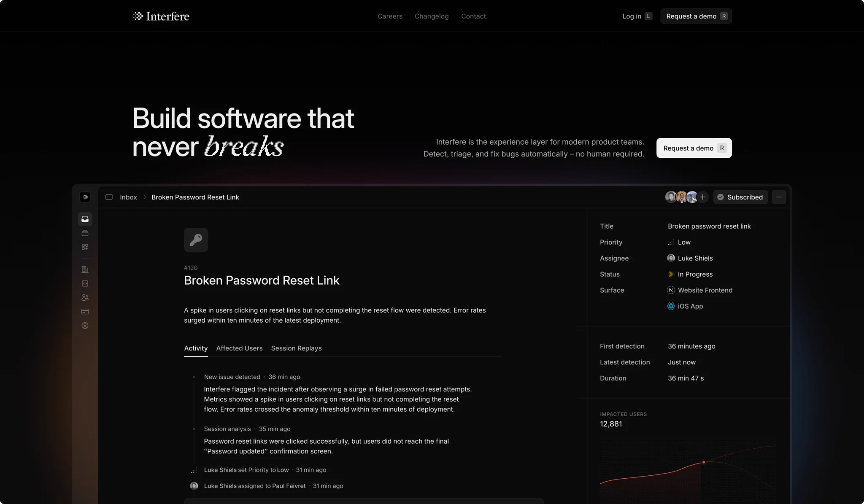864x504 pixels.
Task: Click the In Progress status icon
Action: [x=671, y=274]
